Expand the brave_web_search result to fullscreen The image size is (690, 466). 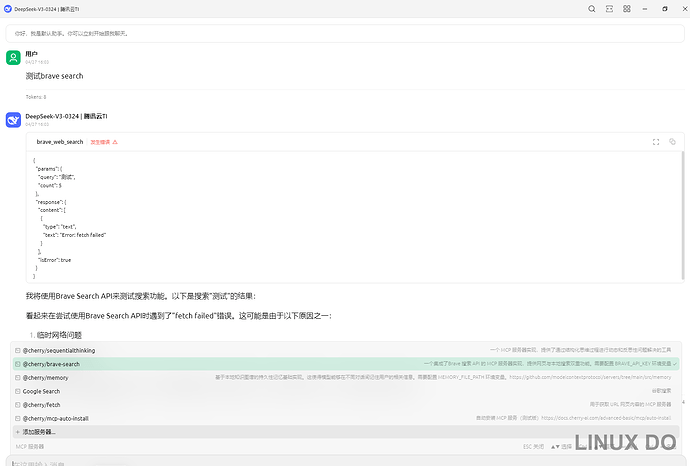pyautogui.click(x=656, y=142)
